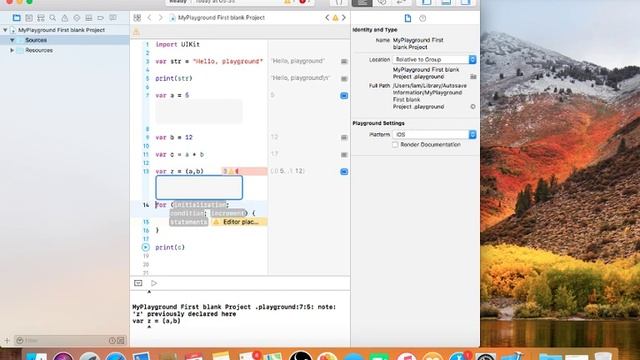640x360 pixels.
Task: Open the Location dropdown
Action: 434,60
